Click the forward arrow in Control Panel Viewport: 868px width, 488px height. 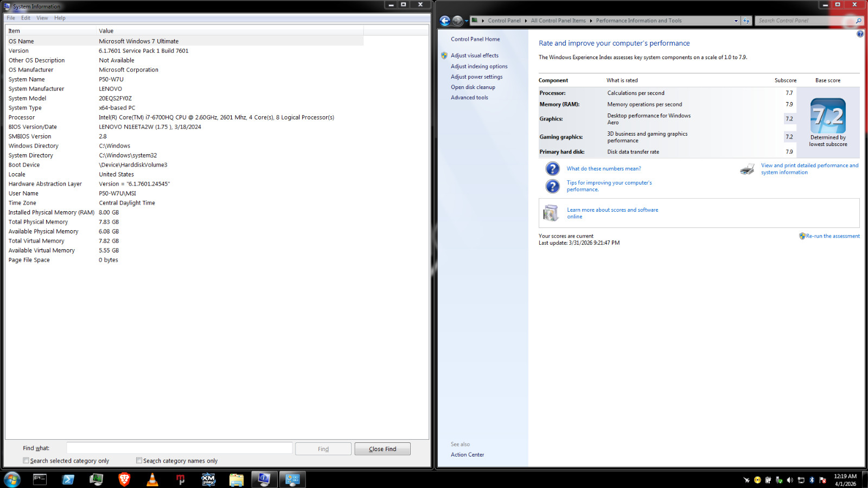pyautogui.click(x=457, y=21)
